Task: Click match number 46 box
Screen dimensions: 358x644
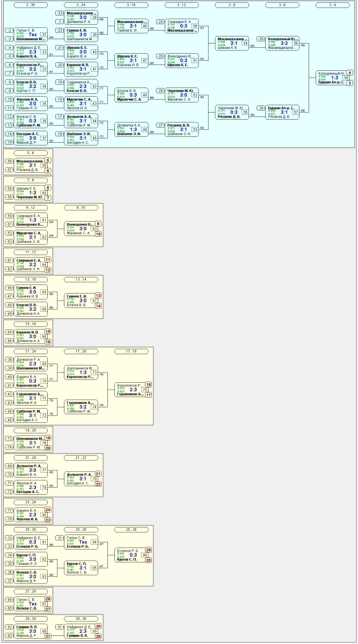Action: (x=145, y=26)
